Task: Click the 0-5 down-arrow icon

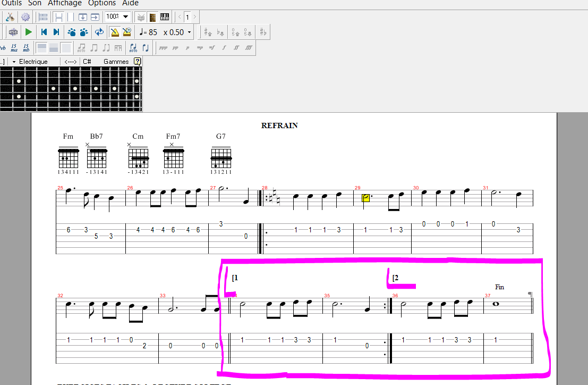Action: (248, 32)
